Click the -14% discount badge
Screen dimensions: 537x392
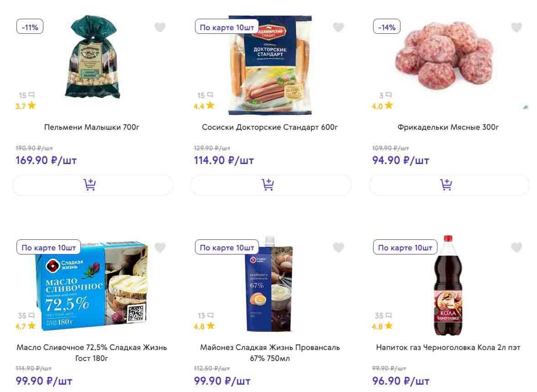[x=387, y=27]
